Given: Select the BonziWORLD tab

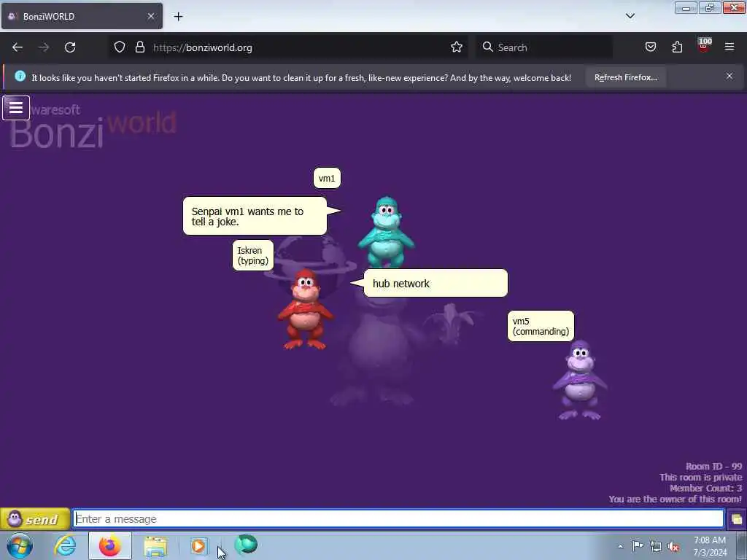Looking at the screenshot, I should 82,16.
